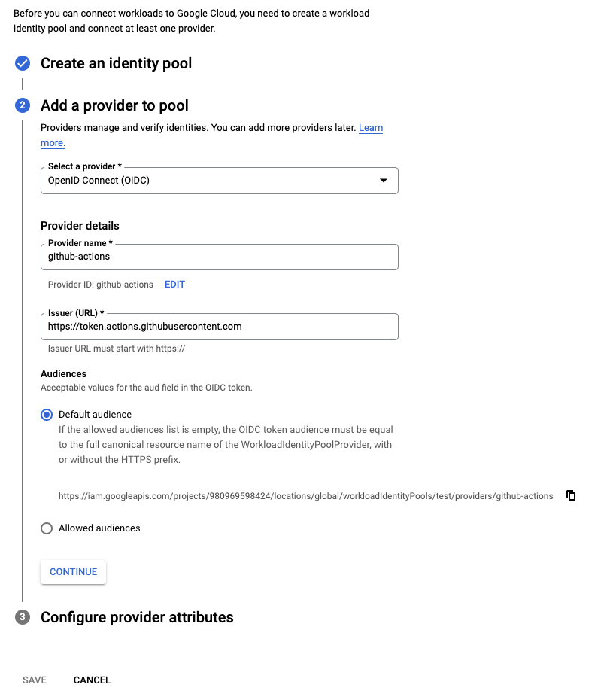Screen dimensions: 616x697
Task: Click the OpenID Connect (OIDC) combo box
Action: pos(220,181)
